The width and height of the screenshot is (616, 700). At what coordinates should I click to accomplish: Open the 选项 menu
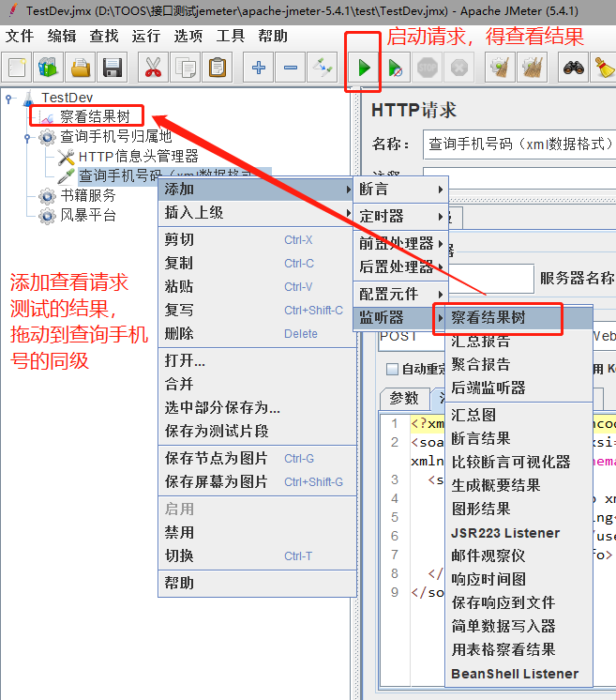click(x=188, y=36)
